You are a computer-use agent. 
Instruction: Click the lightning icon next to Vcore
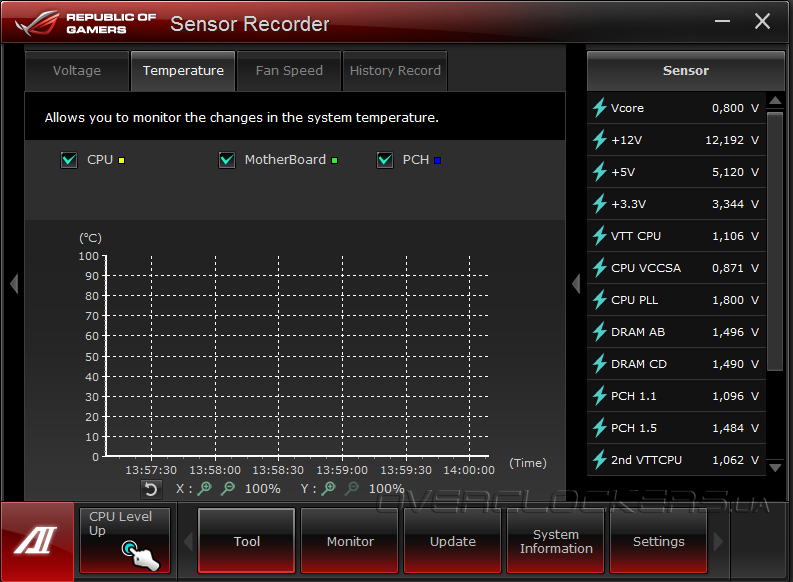pyautogui.click(x=600, y=107)
